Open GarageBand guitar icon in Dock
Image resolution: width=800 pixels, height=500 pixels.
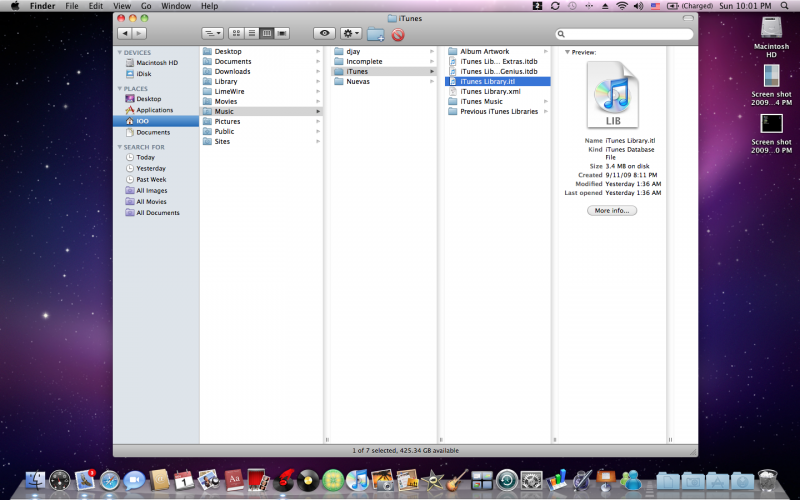click(457, 481)
